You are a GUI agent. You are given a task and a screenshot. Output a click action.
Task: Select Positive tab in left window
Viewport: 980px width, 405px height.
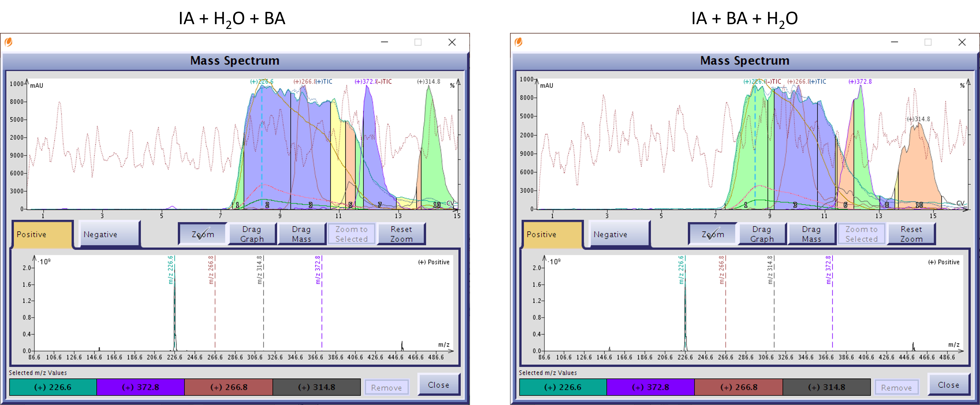(x=42, y=234)
